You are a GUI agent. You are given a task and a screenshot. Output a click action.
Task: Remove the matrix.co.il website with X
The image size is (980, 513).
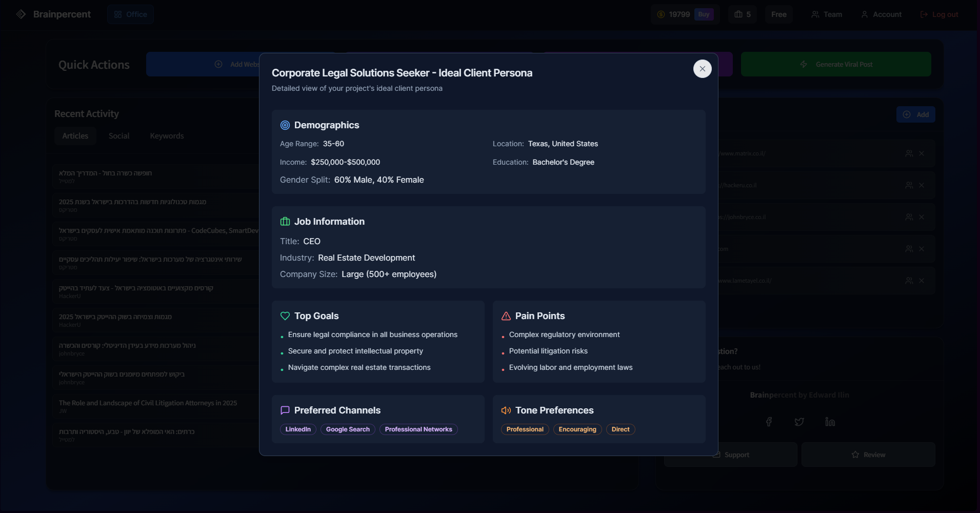(922, 153)
